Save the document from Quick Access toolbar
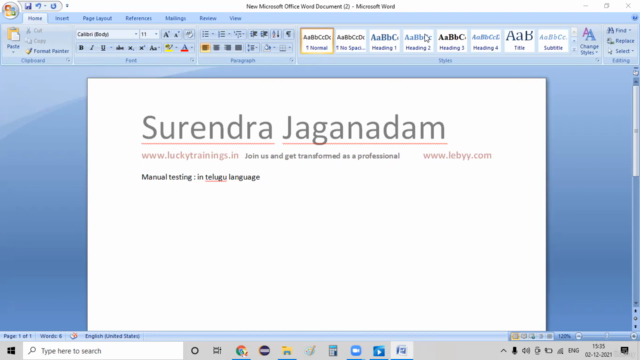The width and height of the screenshot is (640, 360). coord(28,6)
